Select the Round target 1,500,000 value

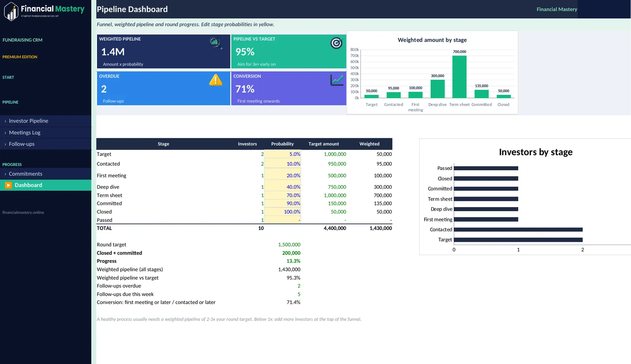tap(289, 245)
